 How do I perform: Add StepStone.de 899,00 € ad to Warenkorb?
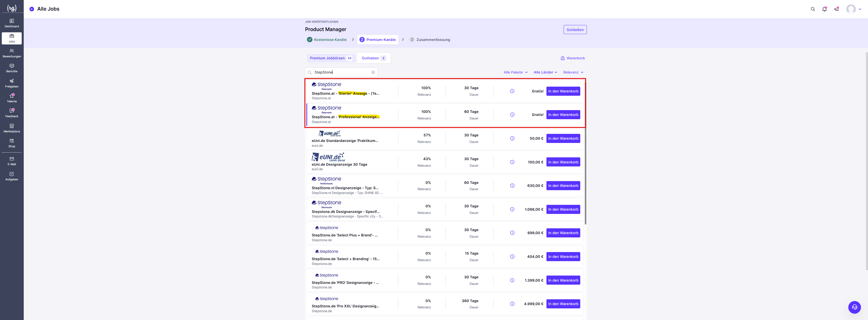[x=563, y=233]
